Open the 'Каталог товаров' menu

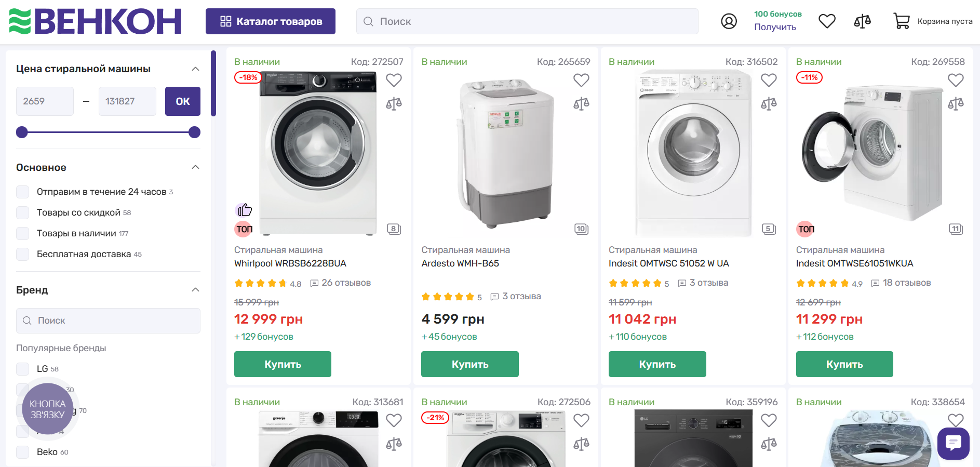270,21
